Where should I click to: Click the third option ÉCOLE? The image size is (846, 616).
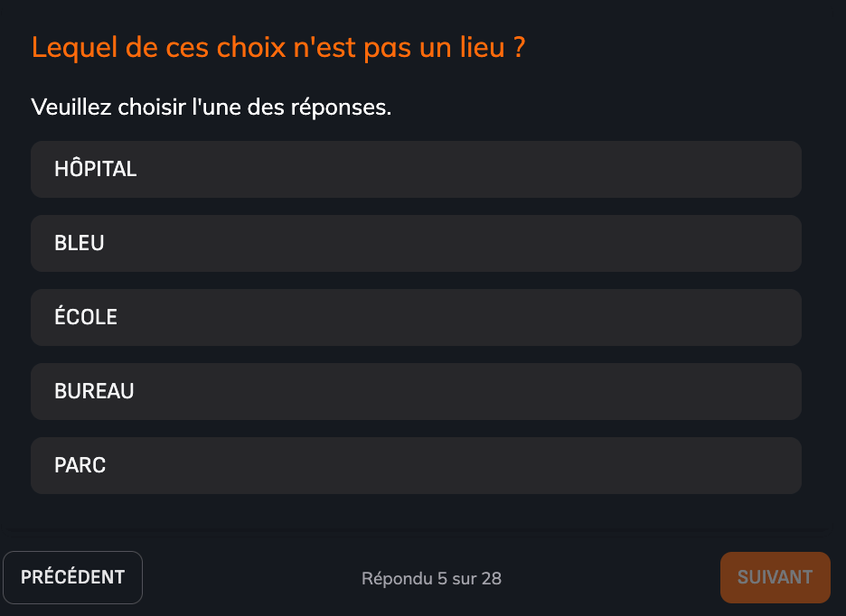416,317
